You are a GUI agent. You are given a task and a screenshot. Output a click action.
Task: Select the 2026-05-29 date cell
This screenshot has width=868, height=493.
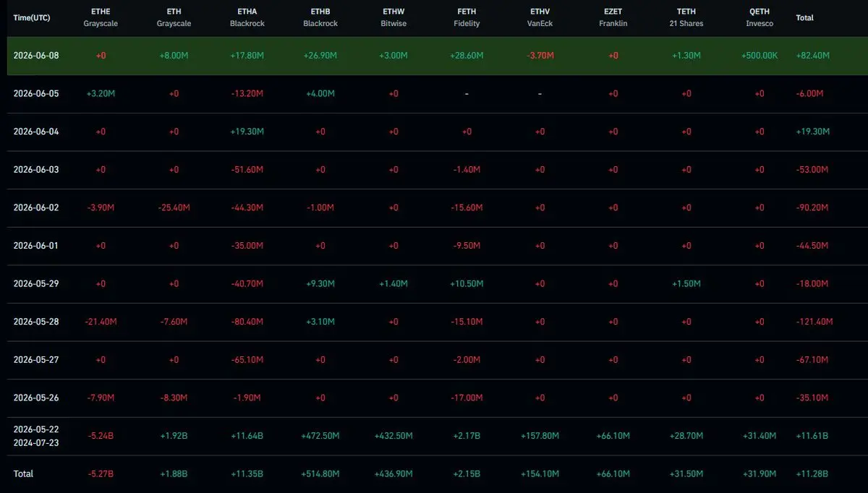click(36, 284)
